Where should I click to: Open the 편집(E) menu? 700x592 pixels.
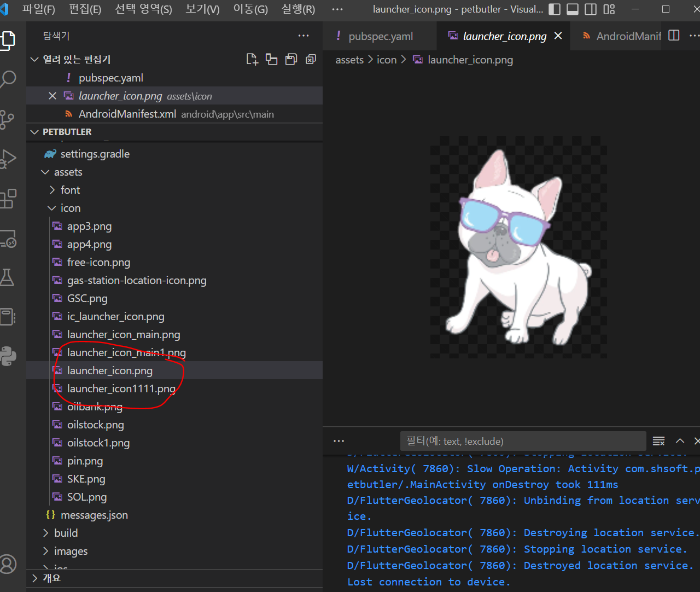[x=85, y=9]
